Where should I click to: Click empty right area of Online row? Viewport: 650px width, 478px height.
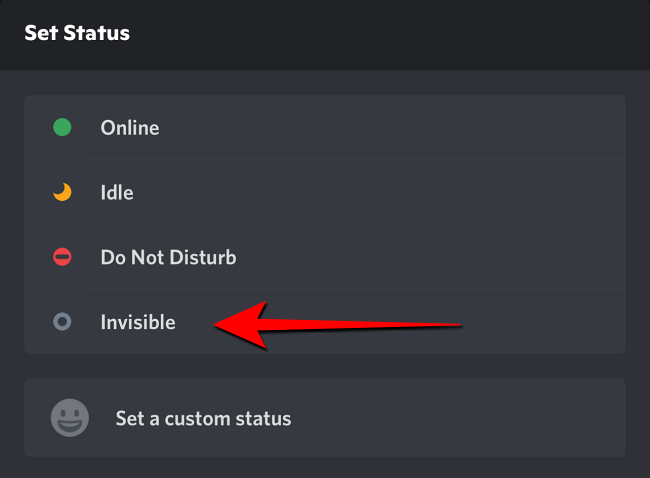[450, 128]
